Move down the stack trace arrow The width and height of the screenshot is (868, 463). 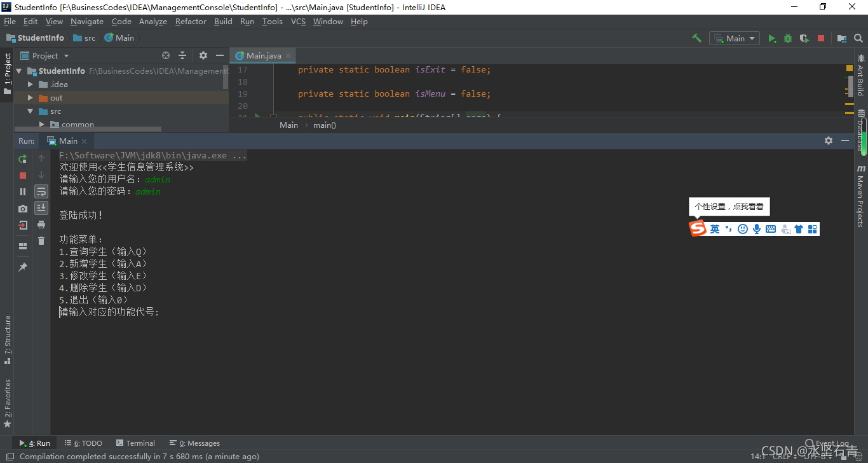41,175
